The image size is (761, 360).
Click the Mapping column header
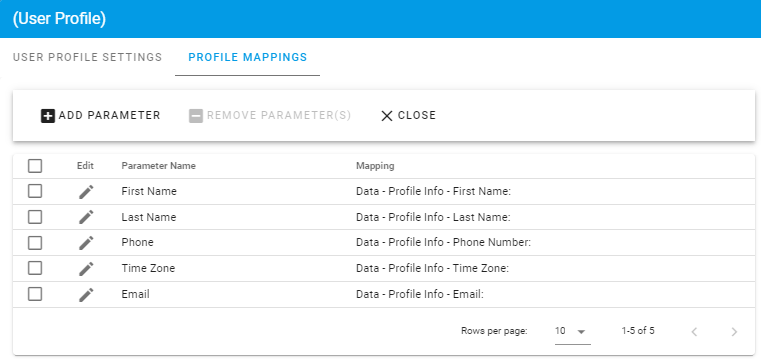coord(375,166)
